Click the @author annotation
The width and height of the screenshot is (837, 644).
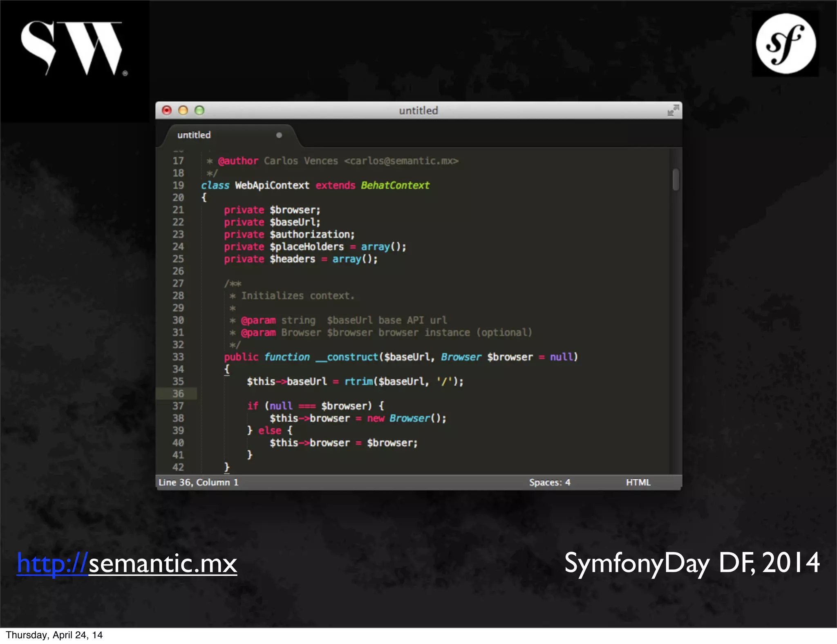[238, 161]
